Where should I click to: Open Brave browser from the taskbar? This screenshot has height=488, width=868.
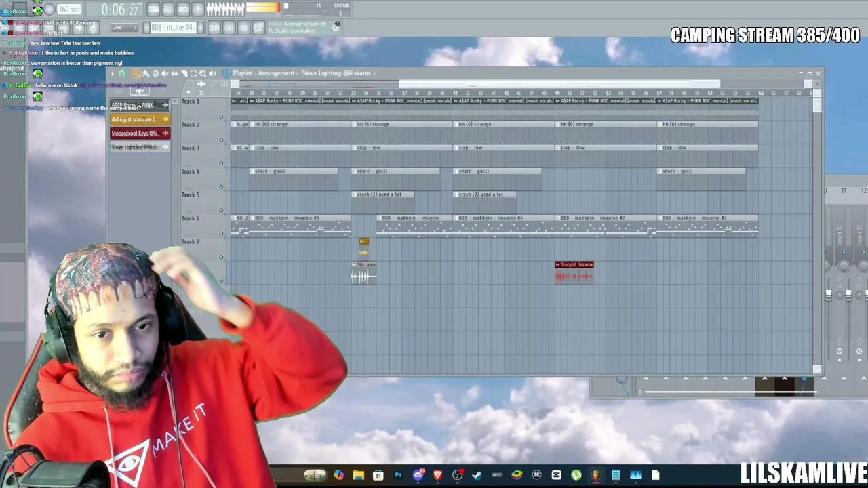[437, 475]
